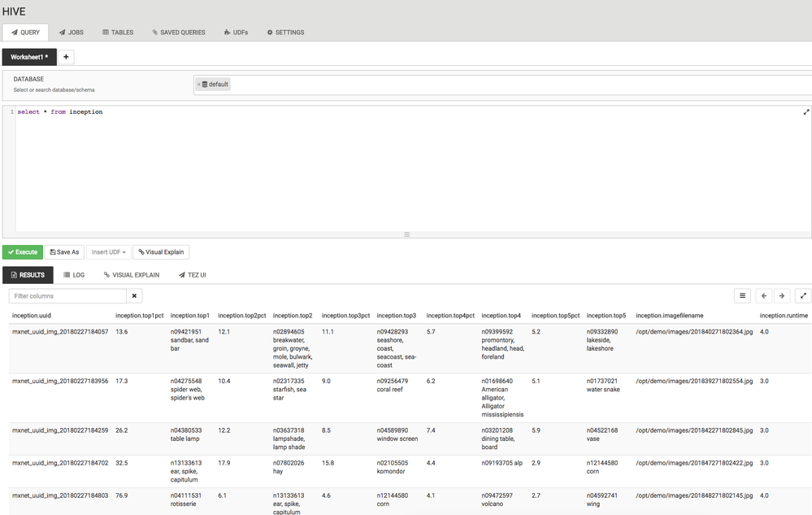The image size is (812, 515).
Task: Remove the default database tag
Action: pos(199,85)
